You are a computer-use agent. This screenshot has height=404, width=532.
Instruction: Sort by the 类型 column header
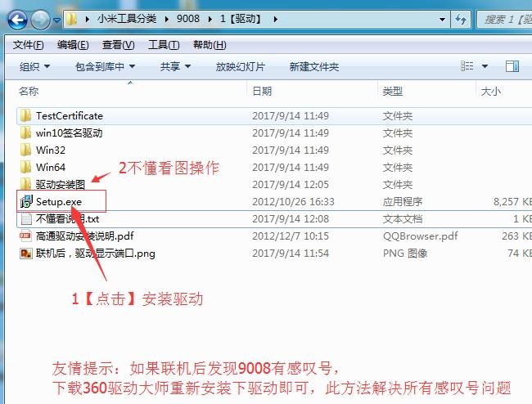(x=393, y=91)
